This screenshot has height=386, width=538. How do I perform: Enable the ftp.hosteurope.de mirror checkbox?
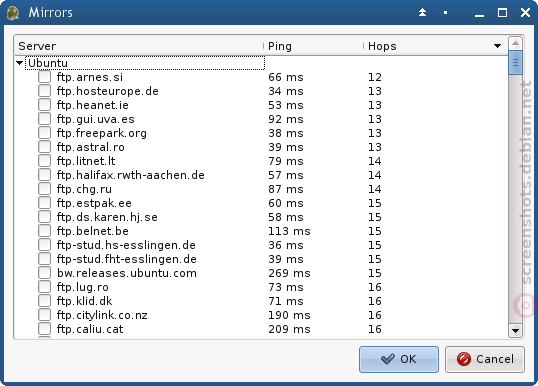coord(45,91)
